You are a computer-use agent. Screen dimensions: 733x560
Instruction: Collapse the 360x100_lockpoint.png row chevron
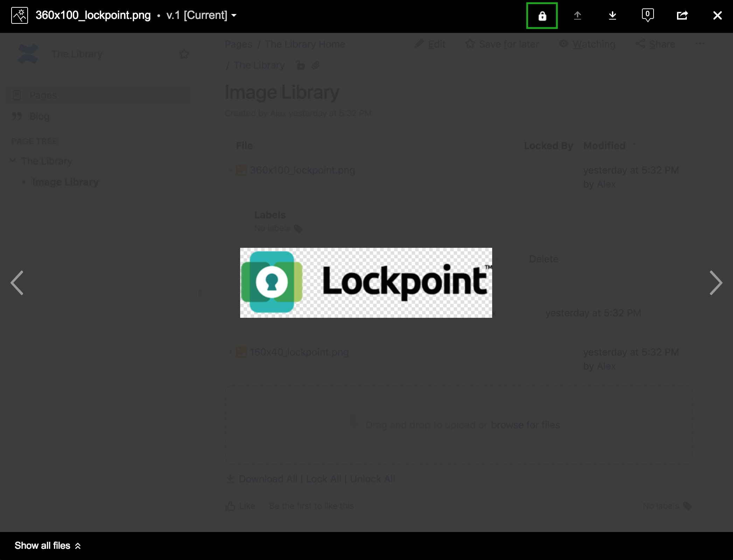coord(230,170)
